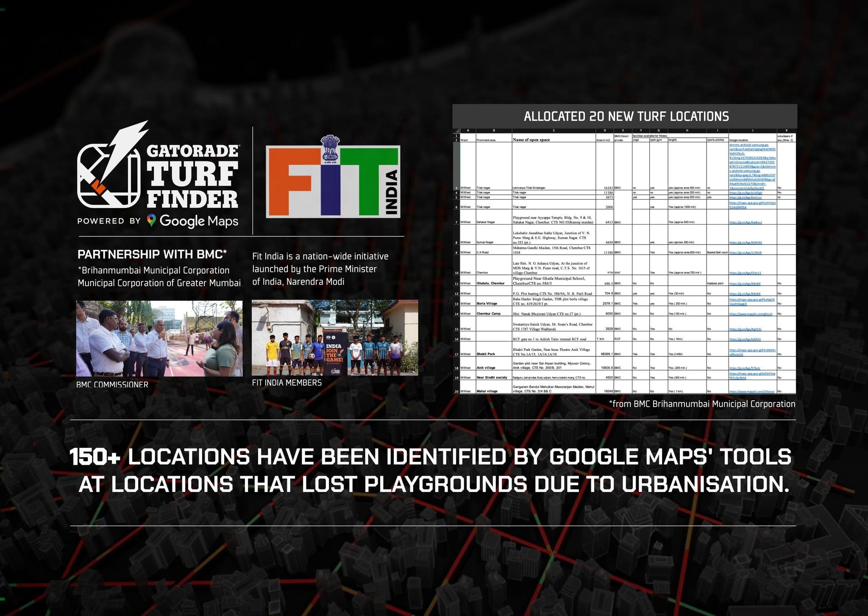This screenshot has width=868, height=616.
Task: Open the Mahul village mappls.com link
Action: pyautogui.click(x=752, y=391)
